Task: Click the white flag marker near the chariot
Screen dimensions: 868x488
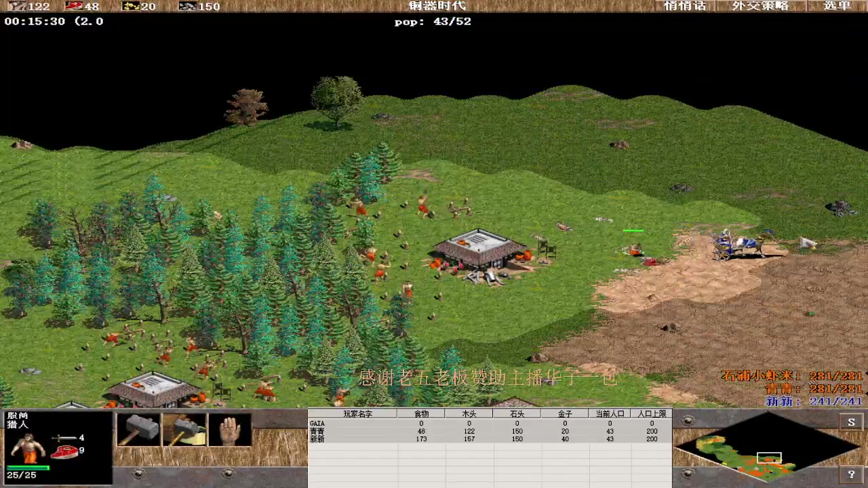Action: click(x=808, y=243)
